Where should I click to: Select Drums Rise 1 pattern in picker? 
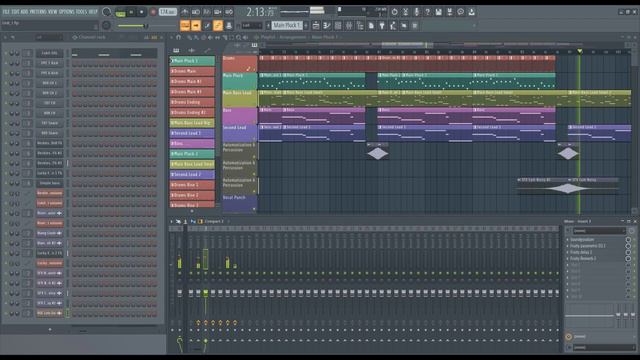[192, 185]
